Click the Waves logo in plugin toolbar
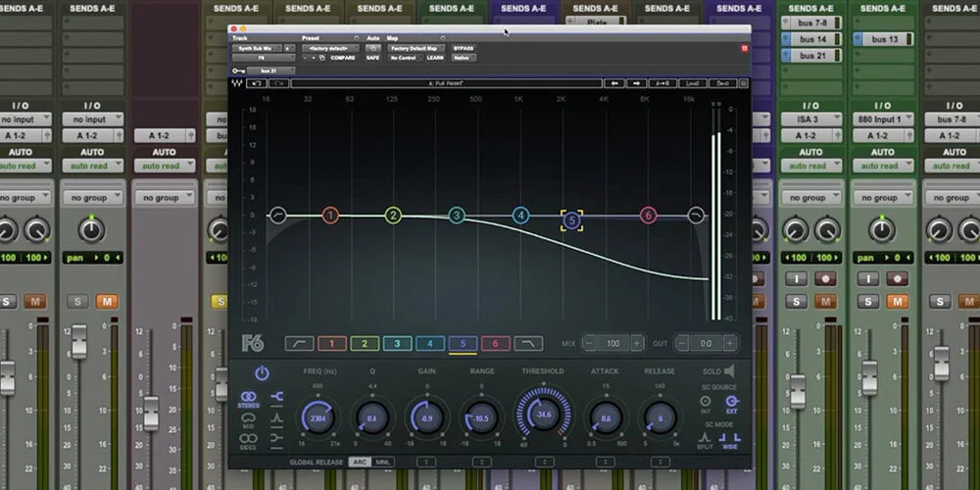This screenshot has width=980, height=490. 237,83
